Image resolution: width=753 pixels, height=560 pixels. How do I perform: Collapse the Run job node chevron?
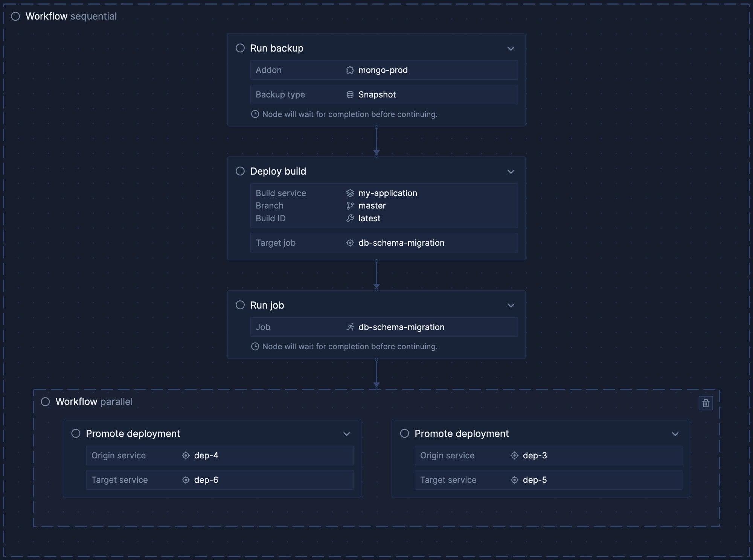click(511, 306)
